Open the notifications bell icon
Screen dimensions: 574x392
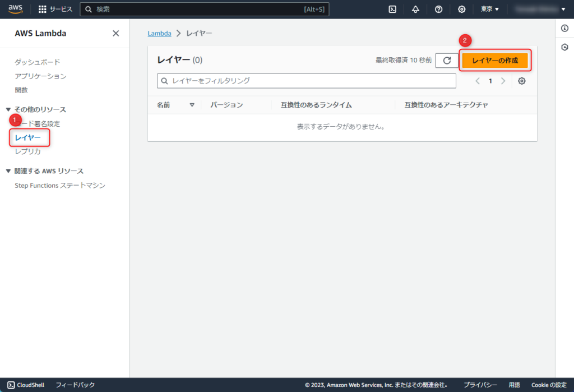pos(415,9)
